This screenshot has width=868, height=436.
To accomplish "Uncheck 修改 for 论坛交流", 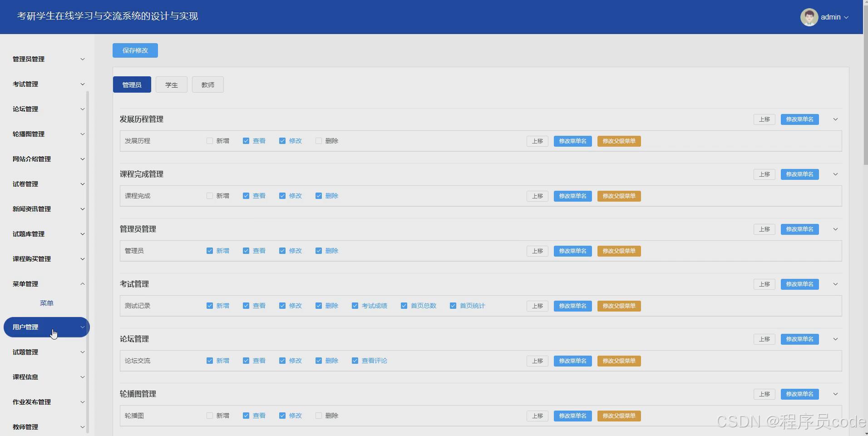I will click(x=282, y=361).
